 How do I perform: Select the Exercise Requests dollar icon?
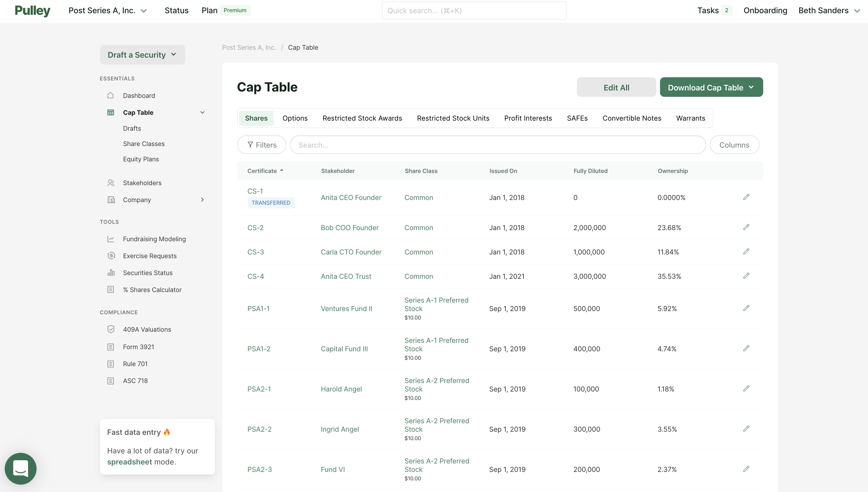(x=111, y=256)
